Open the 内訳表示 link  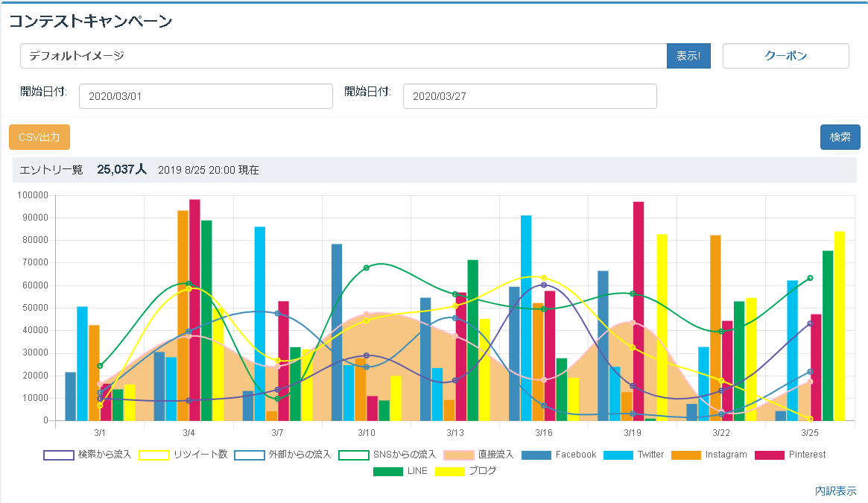(x=835, y=491)
